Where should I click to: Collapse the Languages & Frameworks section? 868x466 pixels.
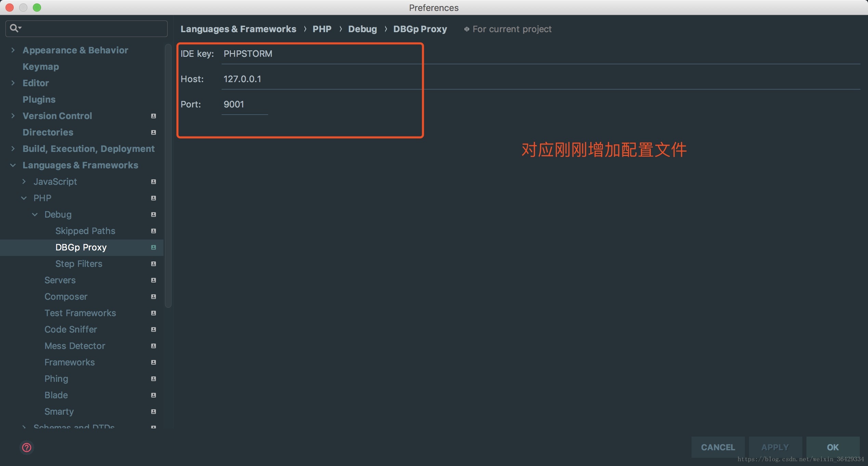point(13,165)
